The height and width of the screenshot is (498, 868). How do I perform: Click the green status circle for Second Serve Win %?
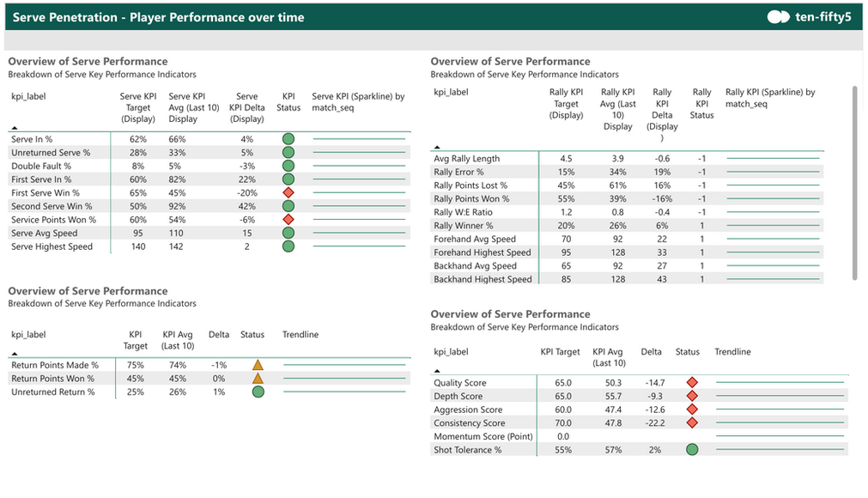coord(288,206)
